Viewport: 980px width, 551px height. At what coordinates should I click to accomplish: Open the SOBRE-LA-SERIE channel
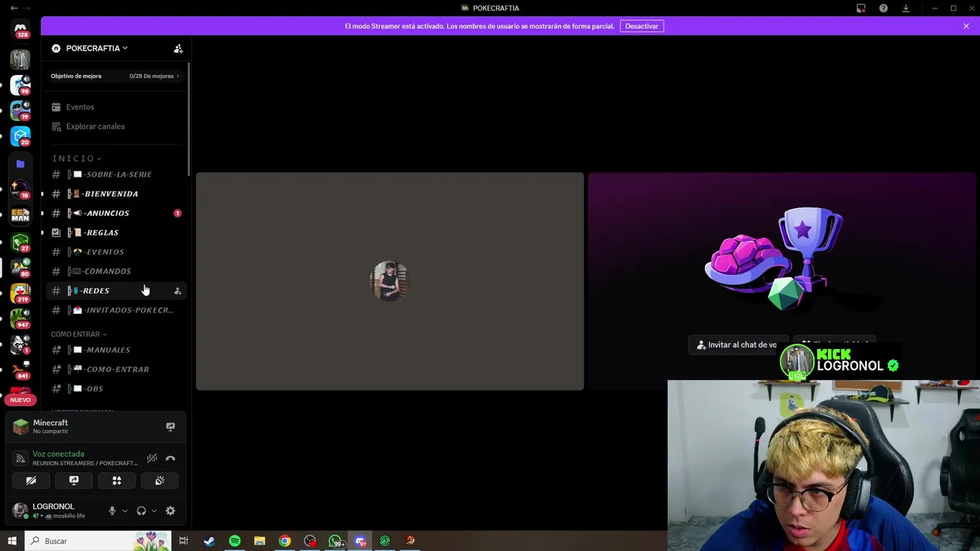pyautogui.click(x=116, y=174)
